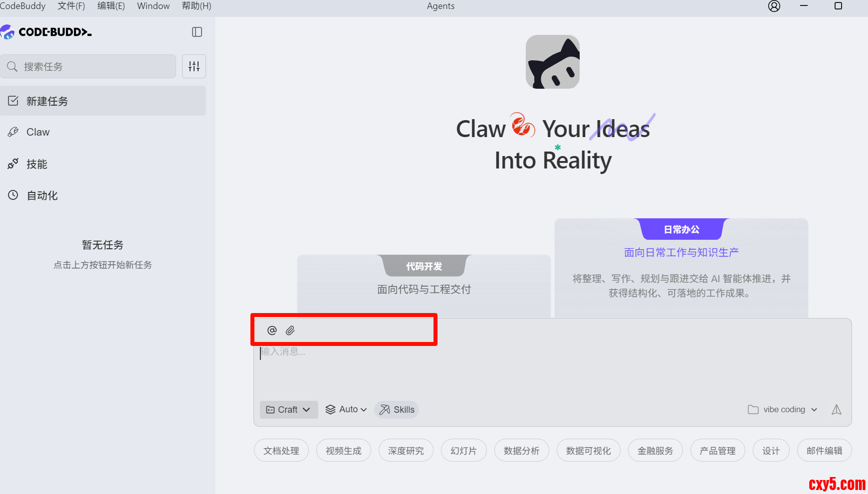Send message with the arrow icon
The width and height of the screenshot is (868, 494).
(837, 410)
